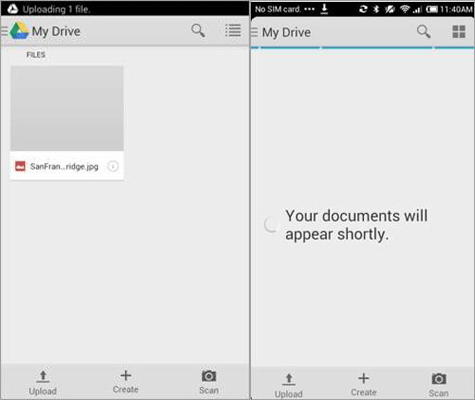The width and height of the screenshot is (475, 400).
Task: Tap Create plus in right bottom bar
Action: (x=364, y=384)
